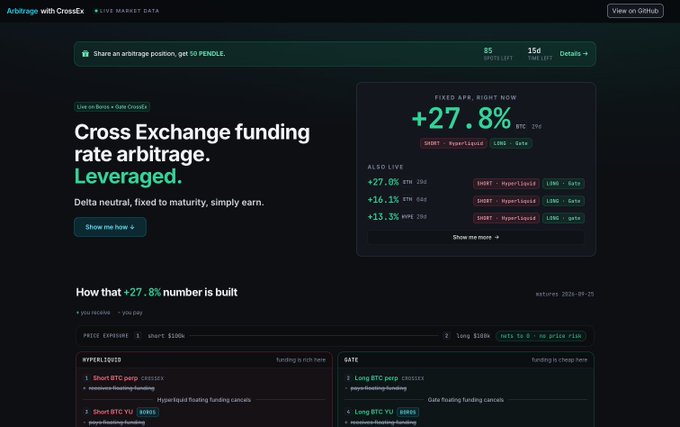Click 'Hyperliquid floating funding cancels' text
The height and width of the screenshot is (427, 680).
204,400
